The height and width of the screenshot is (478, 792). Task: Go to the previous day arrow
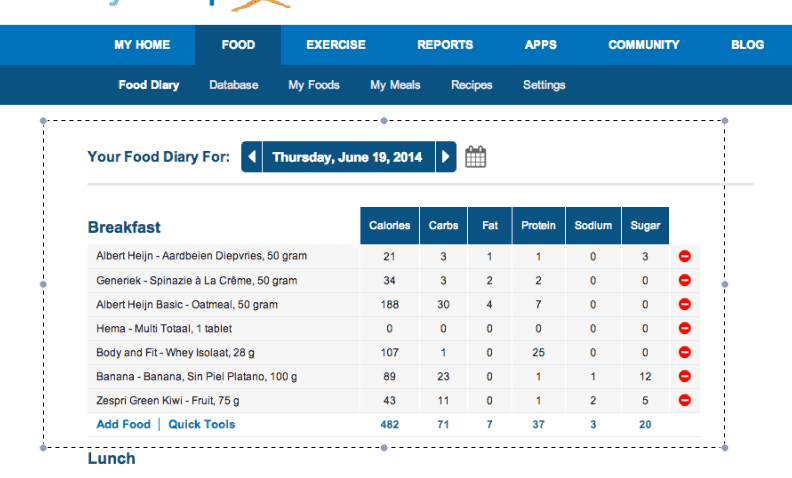252,157
